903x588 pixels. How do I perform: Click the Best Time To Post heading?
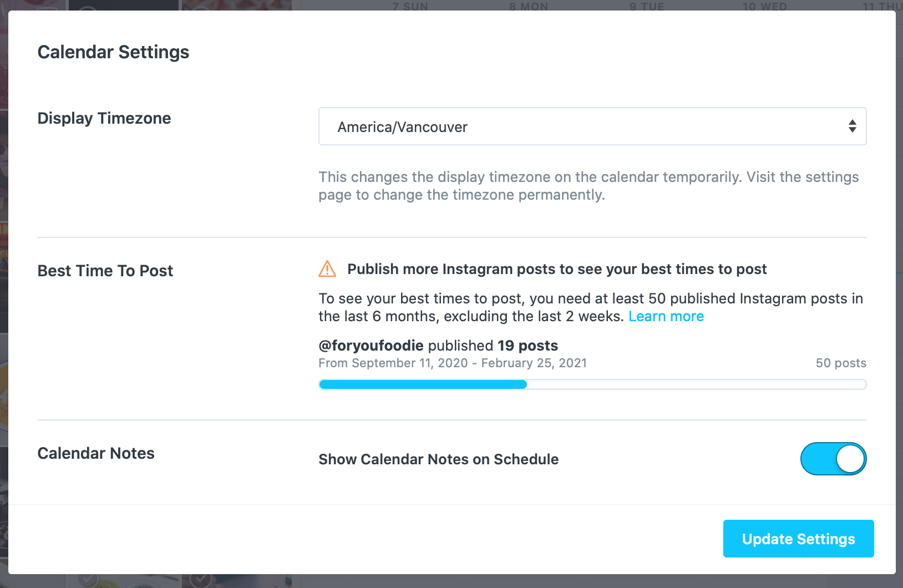(105, 271)
